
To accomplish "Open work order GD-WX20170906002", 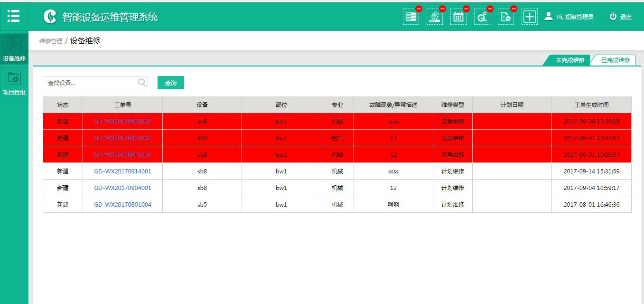I will (122, 121).
